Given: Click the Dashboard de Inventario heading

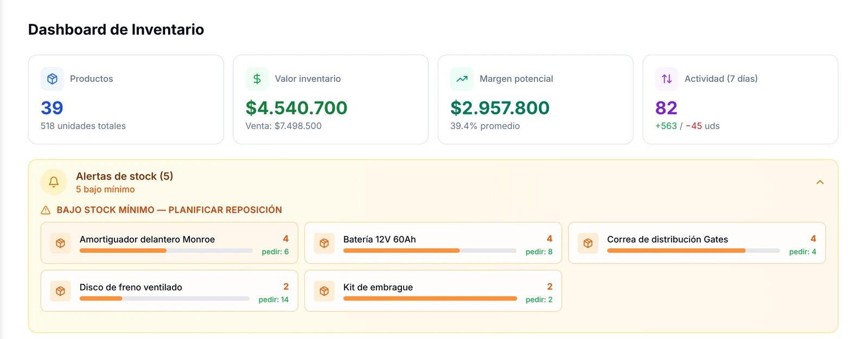Looking at the screenshot, I should click(116, 29).
